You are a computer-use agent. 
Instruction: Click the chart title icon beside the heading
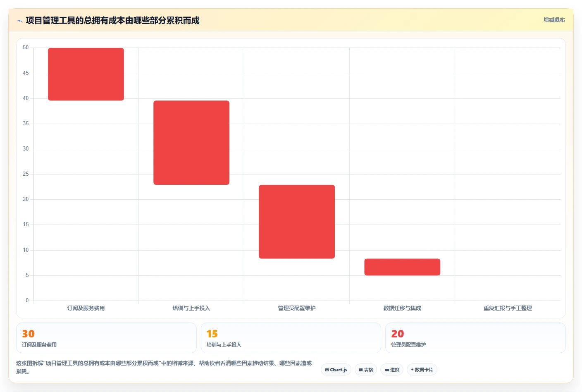pos(19,21)
